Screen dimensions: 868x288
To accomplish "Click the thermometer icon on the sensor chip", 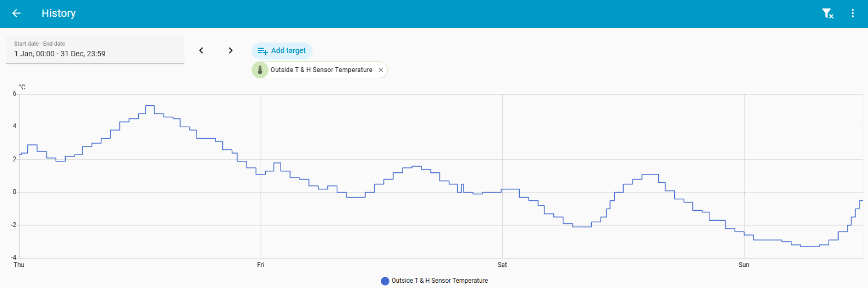I will pos(260,70).
